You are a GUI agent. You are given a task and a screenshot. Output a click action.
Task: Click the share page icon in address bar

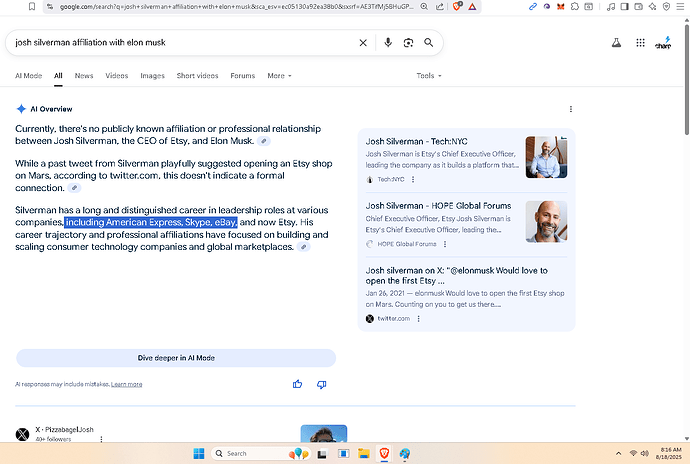click(440, 7)
